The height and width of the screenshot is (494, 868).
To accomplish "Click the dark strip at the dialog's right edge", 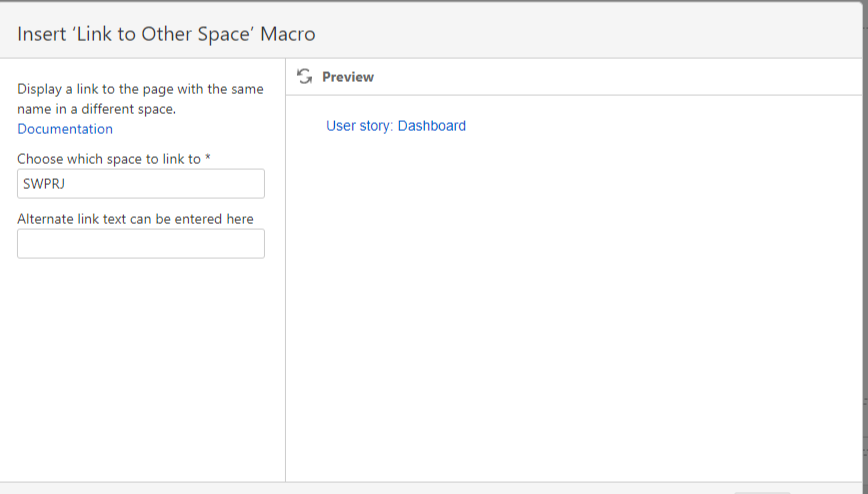I will coord(865,250).
